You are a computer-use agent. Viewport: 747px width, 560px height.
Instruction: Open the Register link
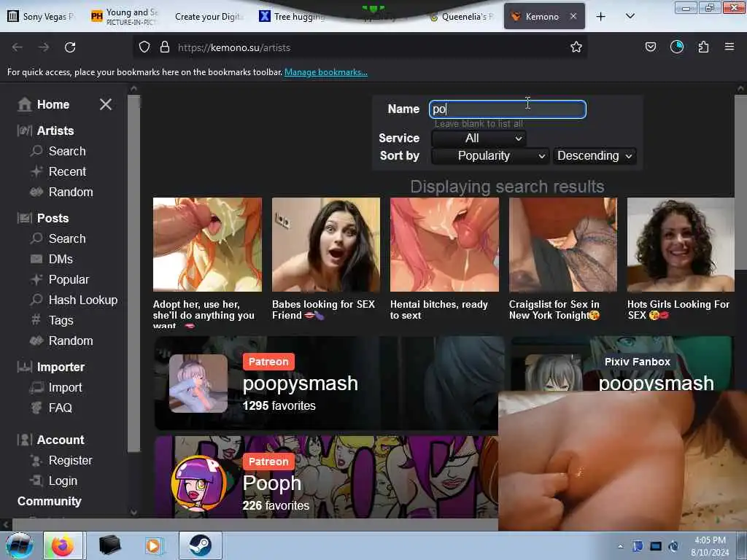[x=71, y=461]
